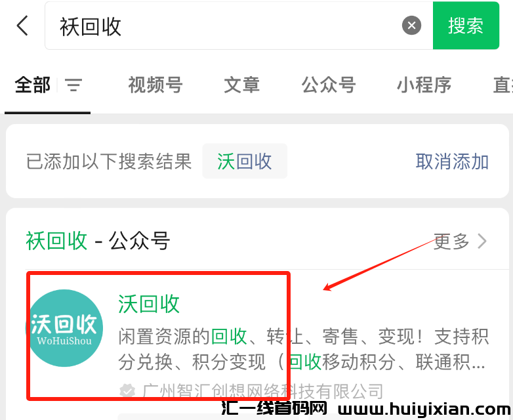The height and width of the screenshot is (420, 513).
Task: Tap the chevron arrow next to 更多
Action: pos(482,241)
